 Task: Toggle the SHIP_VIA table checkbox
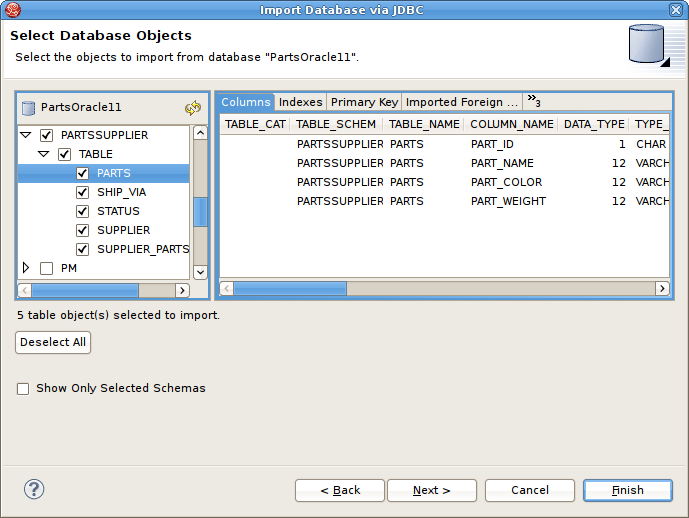(x=83, y=192)
